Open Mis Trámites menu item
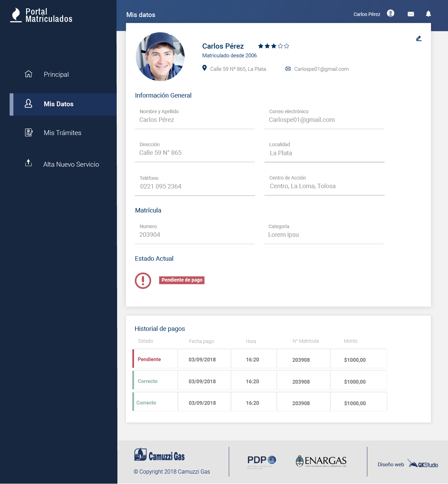 pyautogui.click(x=63, y=133)
